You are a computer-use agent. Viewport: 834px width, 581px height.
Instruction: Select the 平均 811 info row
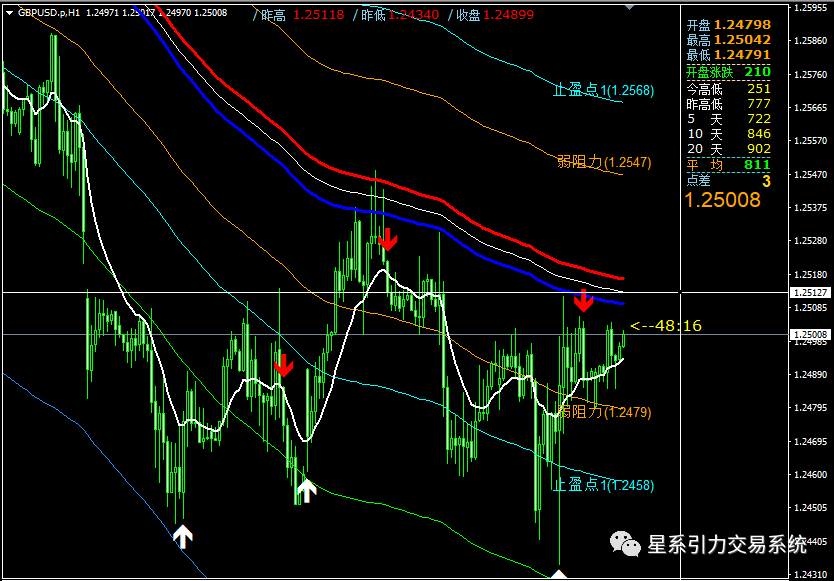728,165
